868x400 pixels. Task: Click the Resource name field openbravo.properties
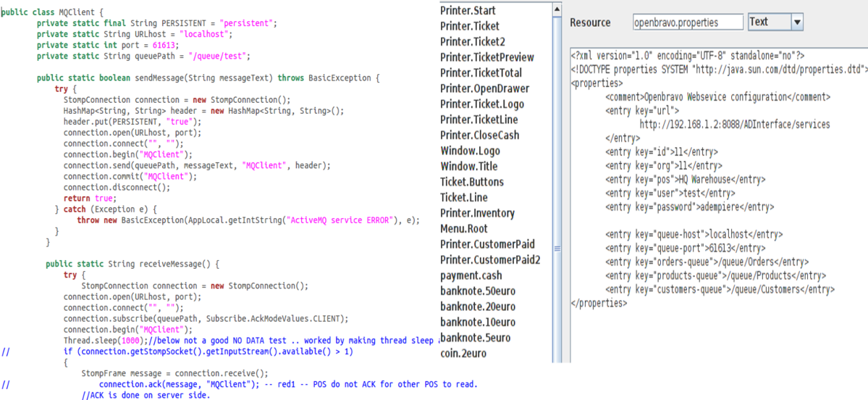687,22
